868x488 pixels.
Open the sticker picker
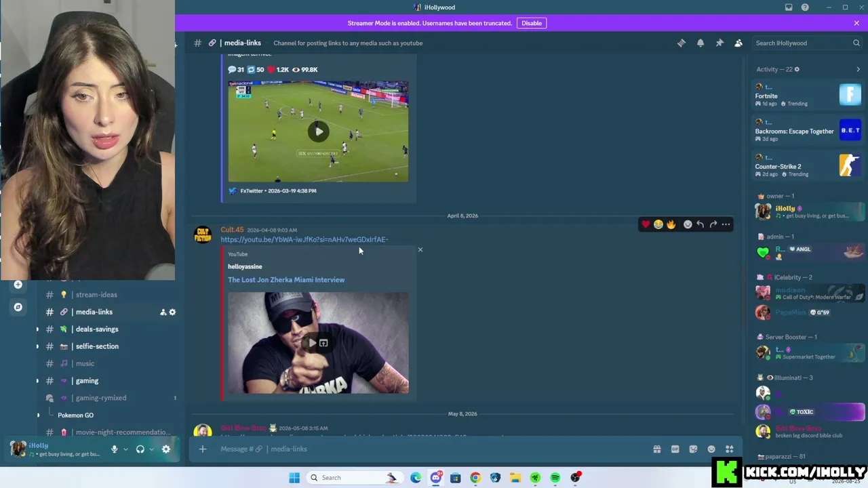tap(693, 449)
